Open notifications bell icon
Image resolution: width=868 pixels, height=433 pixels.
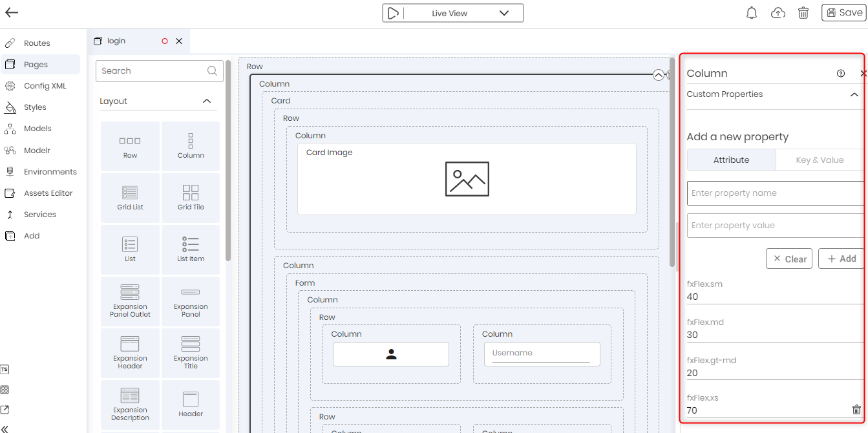(752, 13)
